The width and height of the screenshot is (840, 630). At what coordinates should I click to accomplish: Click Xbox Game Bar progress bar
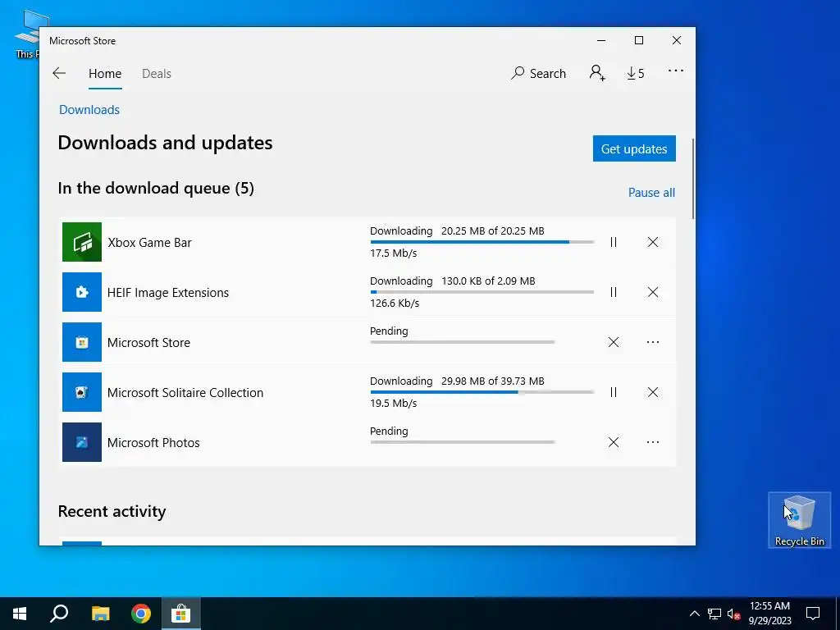tap(482, 242)
